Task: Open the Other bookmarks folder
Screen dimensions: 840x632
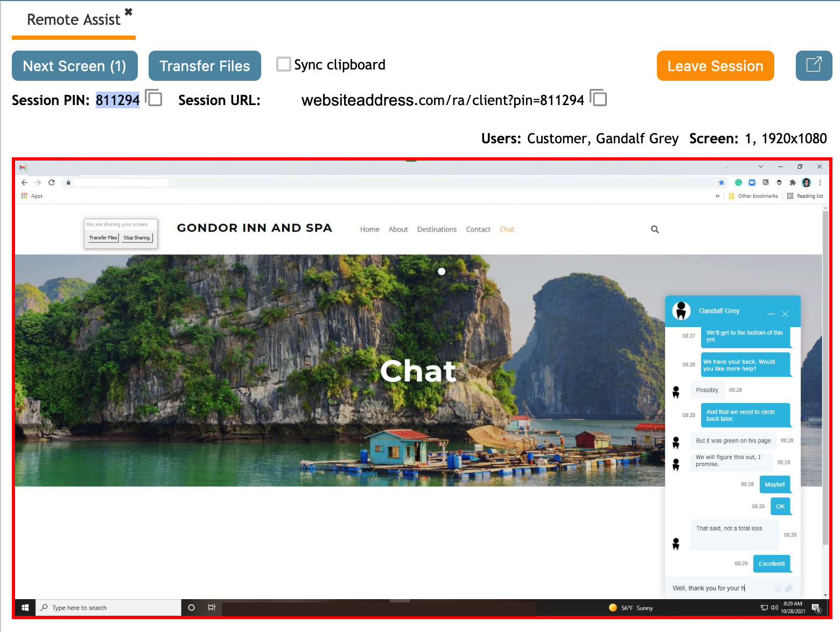Action: click(x=753, y=196)
